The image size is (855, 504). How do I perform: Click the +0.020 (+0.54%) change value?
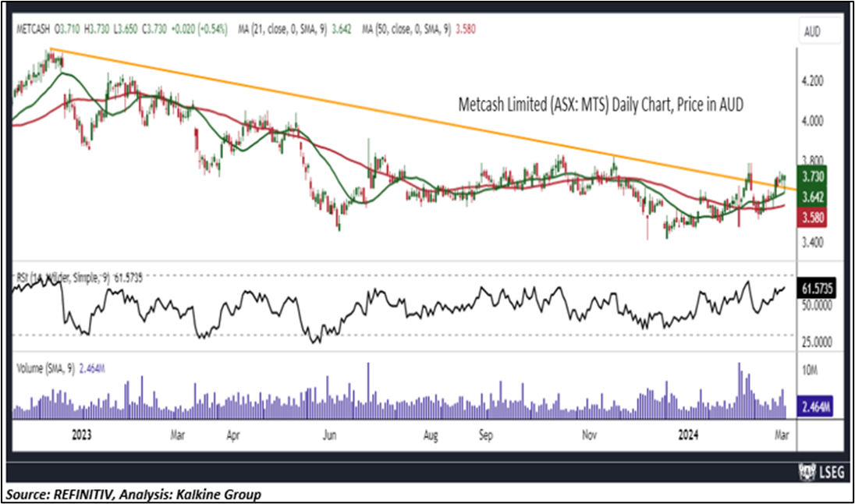pyautogui.click(x=201, y=30)
